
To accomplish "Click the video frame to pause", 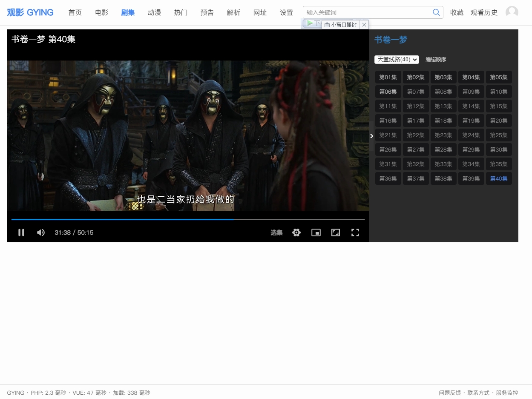I will [188, 135].
